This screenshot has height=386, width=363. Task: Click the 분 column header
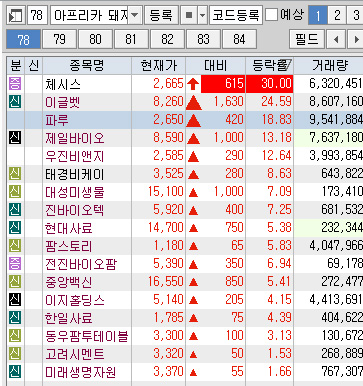[x=16, y=66]
